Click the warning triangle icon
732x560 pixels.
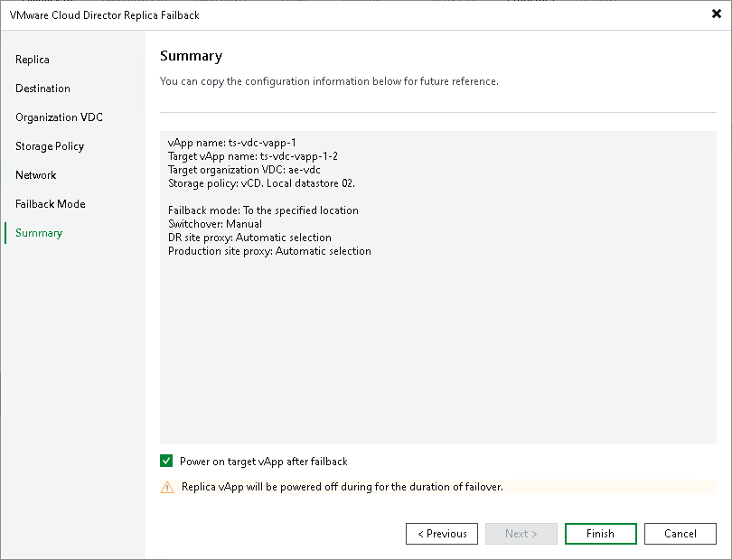167,487
